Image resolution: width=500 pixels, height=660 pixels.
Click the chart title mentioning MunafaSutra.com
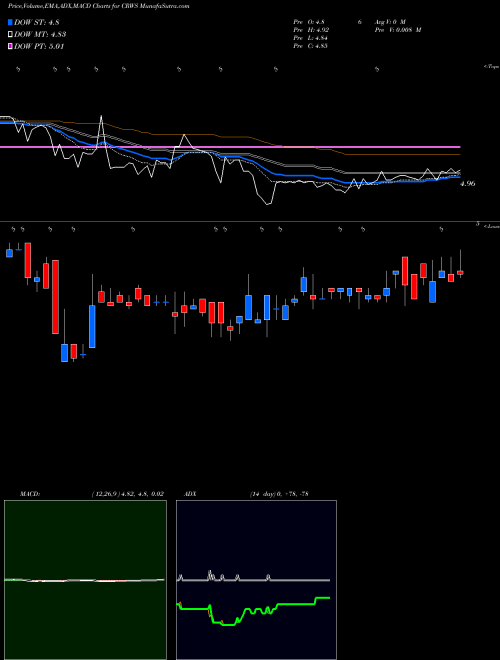[x=99, y=6]
